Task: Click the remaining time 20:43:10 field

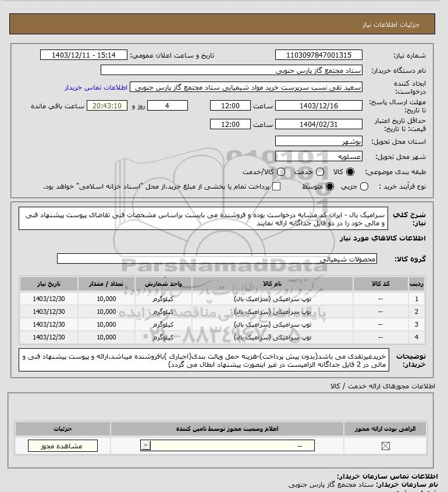Action: (x=107, y=106)
